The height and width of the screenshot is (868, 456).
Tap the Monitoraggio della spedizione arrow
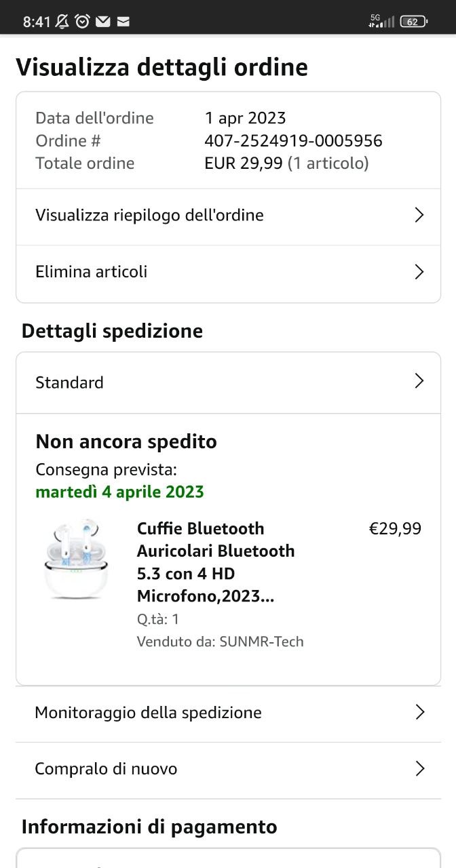click(419, 712)
